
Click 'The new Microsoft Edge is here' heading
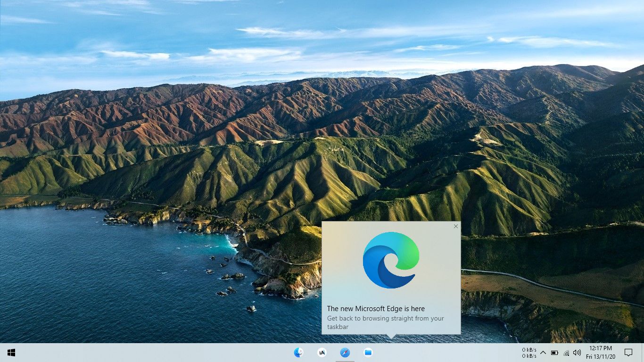click(x=376, y=308)
